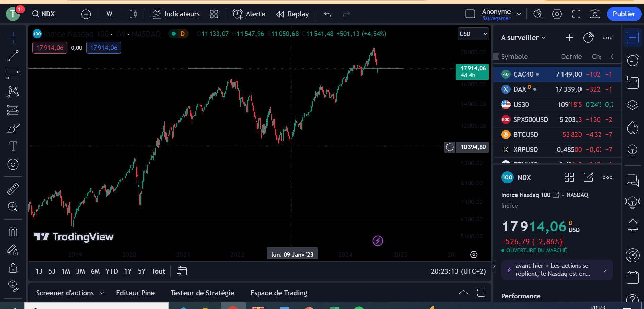Click the Sauvegarder layout link
Screen dimensions: 644x309
(x=496, y=18)
